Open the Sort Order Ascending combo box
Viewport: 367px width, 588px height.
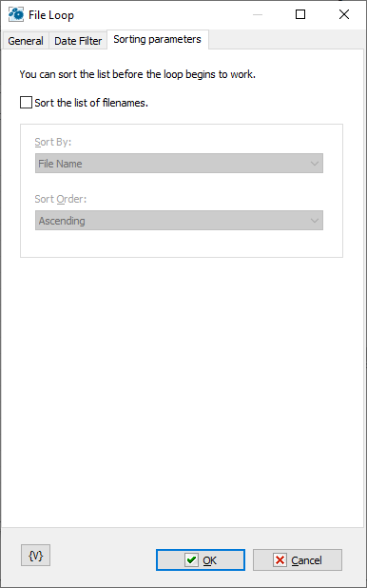(179, 221)
